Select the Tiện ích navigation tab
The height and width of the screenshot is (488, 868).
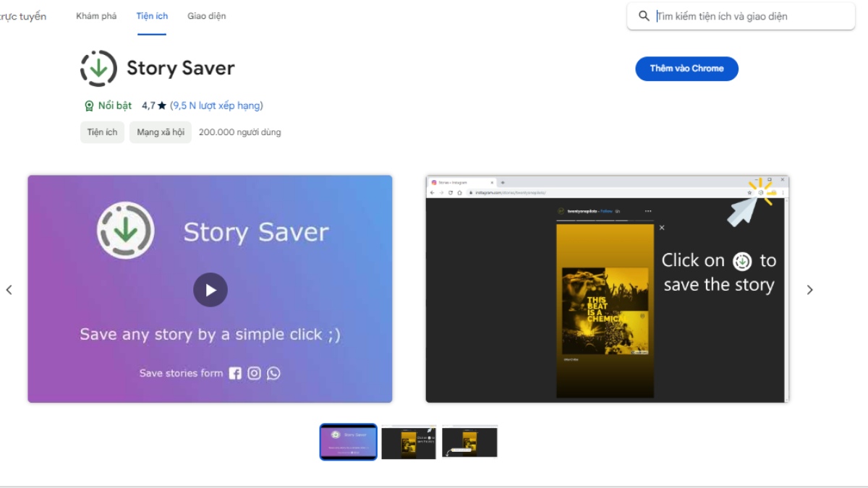[152, 14]
